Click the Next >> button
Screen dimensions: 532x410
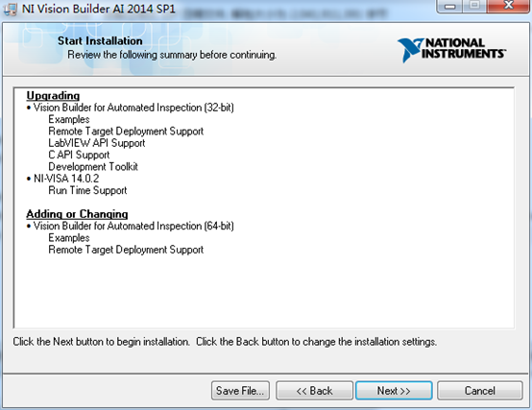click(394, 391)
